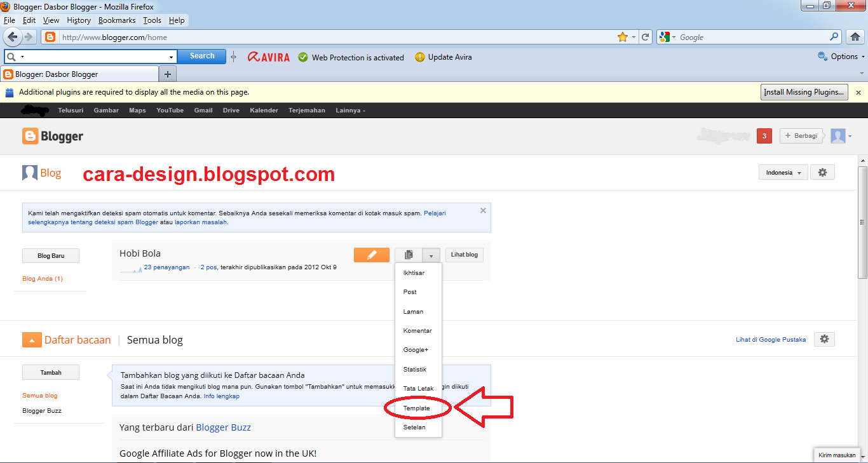Open a new tab with plus button
This screenshot has width=868, height=463.
pyautogui.click(x=168, y=74)
